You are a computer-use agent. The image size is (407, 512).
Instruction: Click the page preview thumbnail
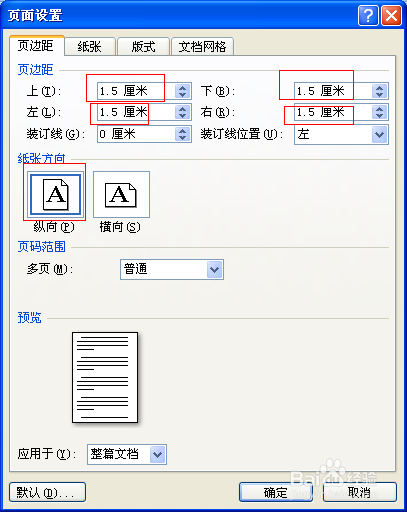coord(105,377)
